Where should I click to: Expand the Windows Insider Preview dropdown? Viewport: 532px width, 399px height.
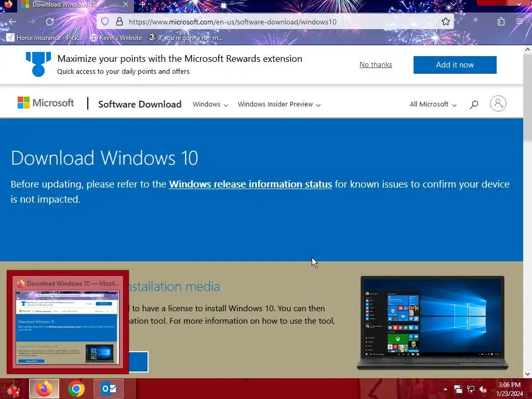[279, 104]
